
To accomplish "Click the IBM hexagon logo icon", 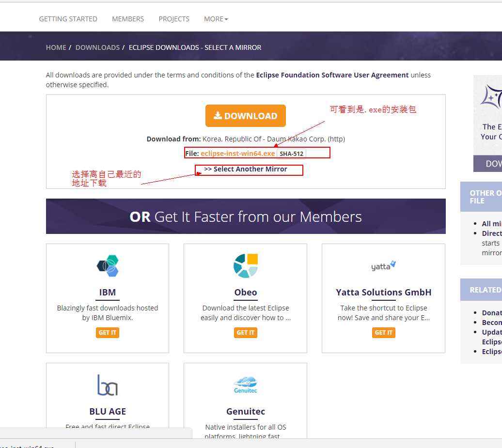I will click(x=108, y=266).
